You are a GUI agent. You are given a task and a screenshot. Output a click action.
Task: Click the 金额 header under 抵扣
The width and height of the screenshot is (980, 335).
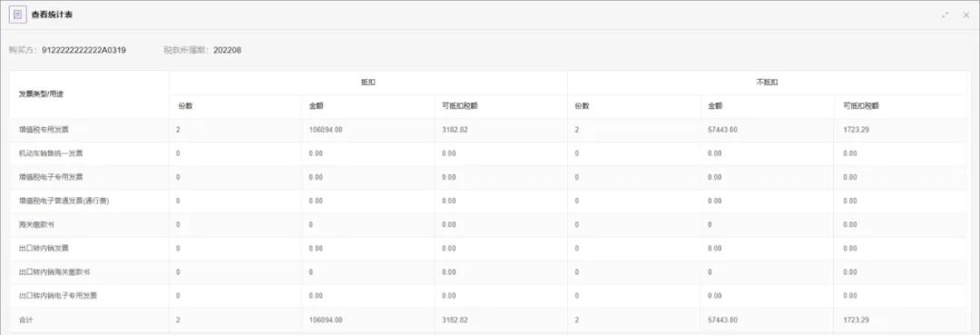tap(317, 106)
